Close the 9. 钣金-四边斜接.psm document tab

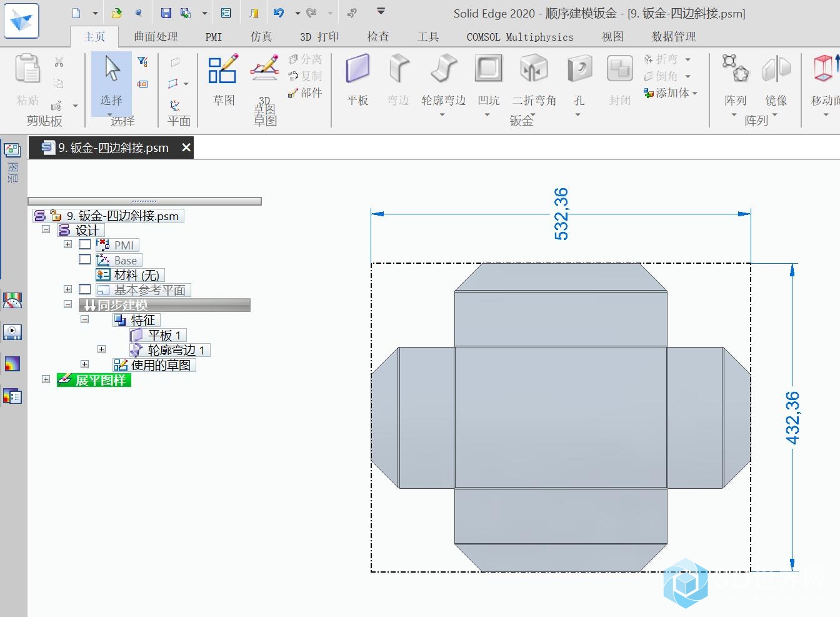pyautogui.click(x=186, y=148)
